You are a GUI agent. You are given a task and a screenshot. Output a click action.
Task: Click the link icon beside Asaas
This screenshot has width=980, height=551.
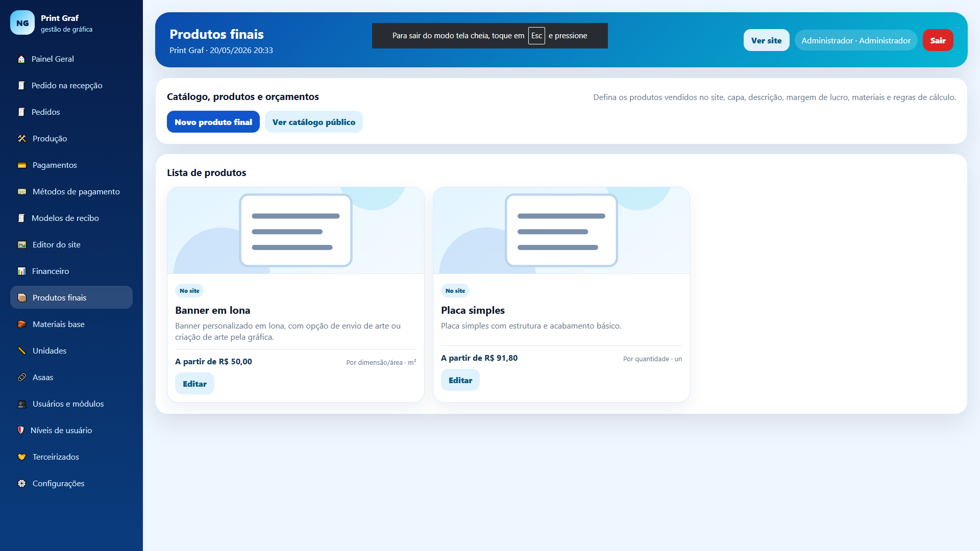22,378
